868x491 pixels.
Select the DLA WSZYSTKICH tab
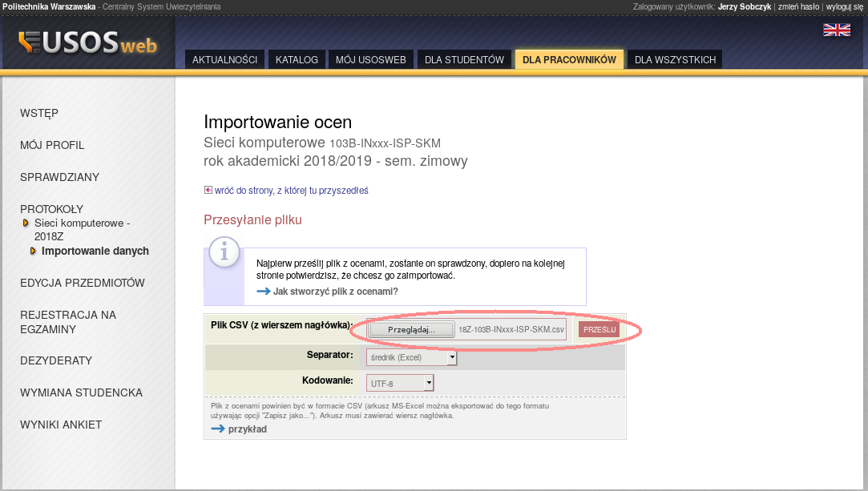tap(675, 60)
